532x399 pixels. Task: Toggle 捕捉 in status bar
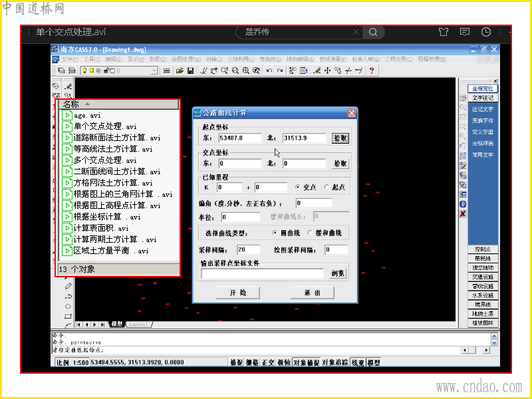[237, 362]
